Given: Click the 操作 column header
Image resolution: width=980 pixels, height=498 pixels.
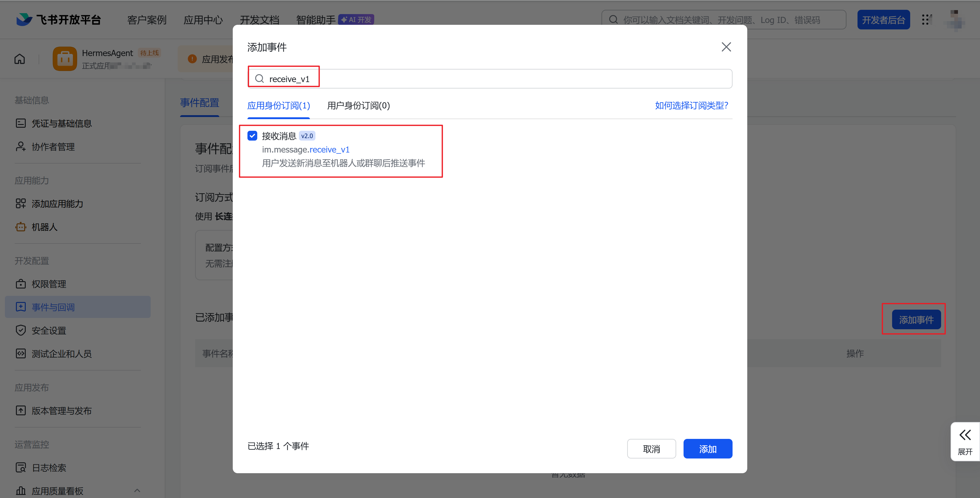Looking at the screenshot, I should click(x=855, y=353).
